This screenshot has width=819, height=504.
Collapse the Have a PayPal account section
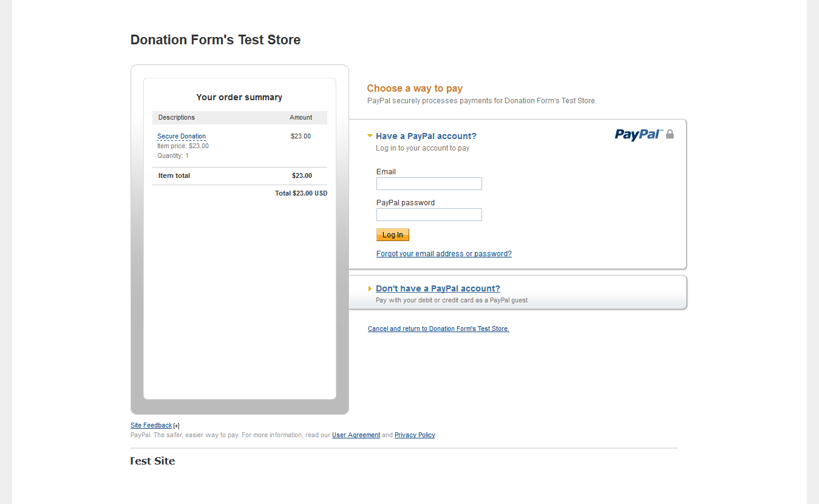426,135
